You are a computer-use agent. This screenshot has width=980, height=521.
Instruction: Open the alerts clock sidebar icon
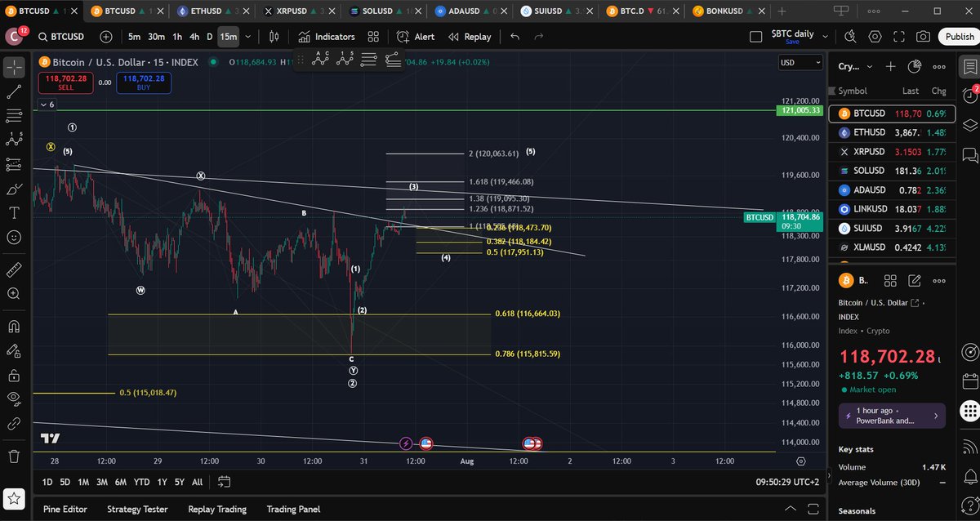[970, 96]
